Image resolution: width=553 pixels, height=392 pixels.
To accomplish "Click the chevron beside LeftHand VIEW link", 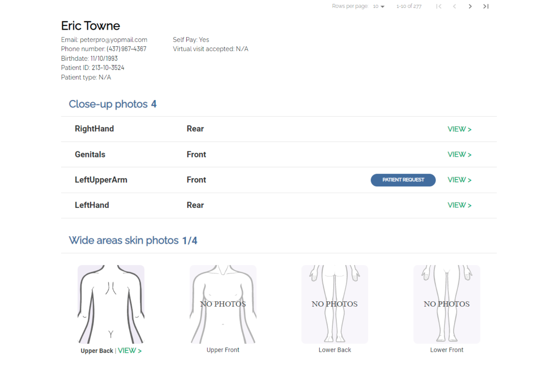I will pos(470,205).
